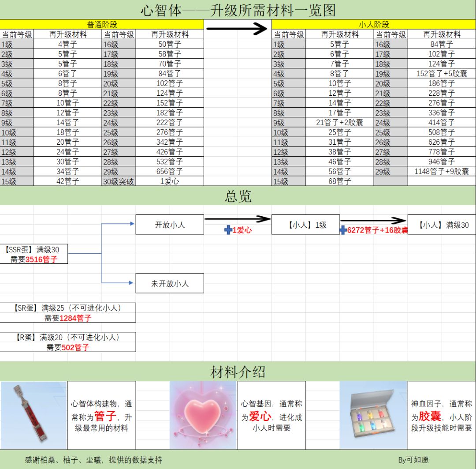
Task: Click the red 502管子 text
Action: click(75, 347)
